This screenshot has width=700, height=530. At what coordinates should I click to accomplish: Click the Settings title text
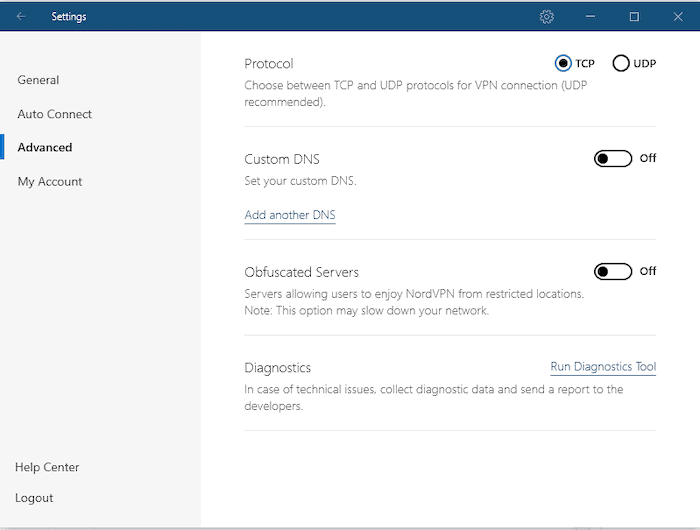[x=69, y=17]
